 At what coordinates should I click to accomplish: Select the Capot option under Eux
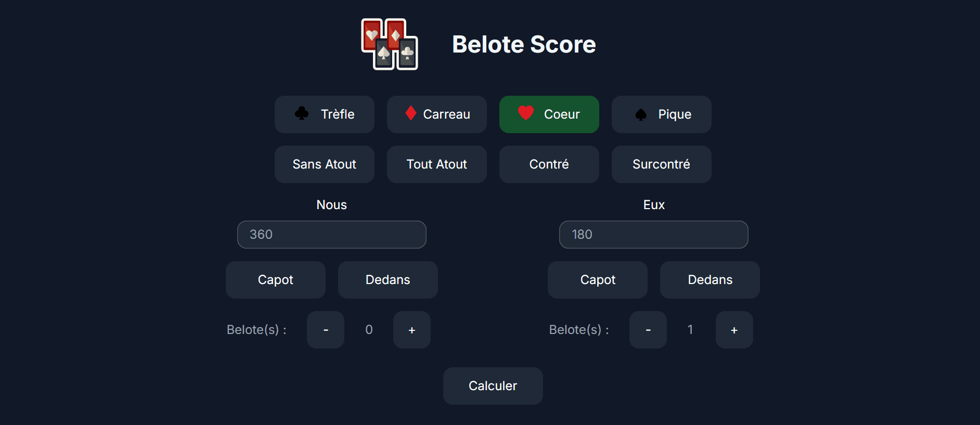(x=597, y=279)
